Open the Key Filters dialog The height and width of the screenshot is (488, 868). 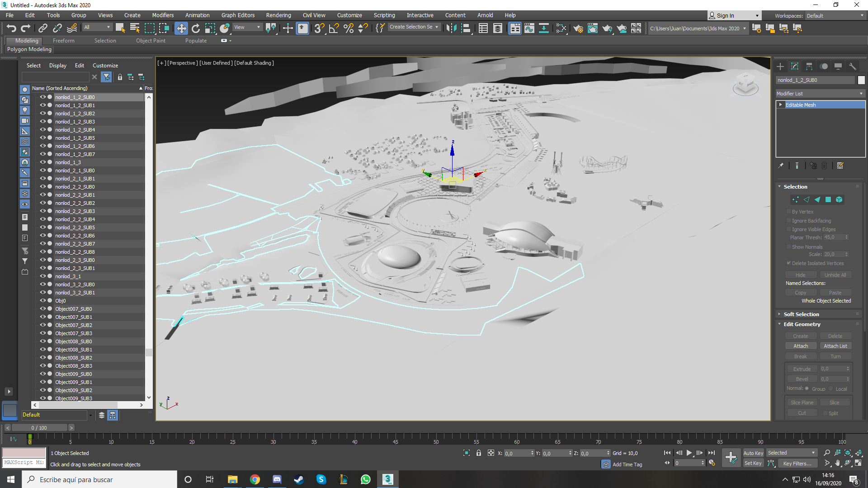pyautogui.click(x=797, y=463)
